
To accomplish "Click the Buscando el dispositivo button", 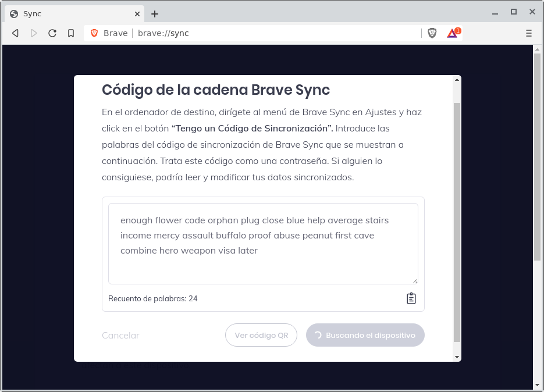I will coord(365,335).
